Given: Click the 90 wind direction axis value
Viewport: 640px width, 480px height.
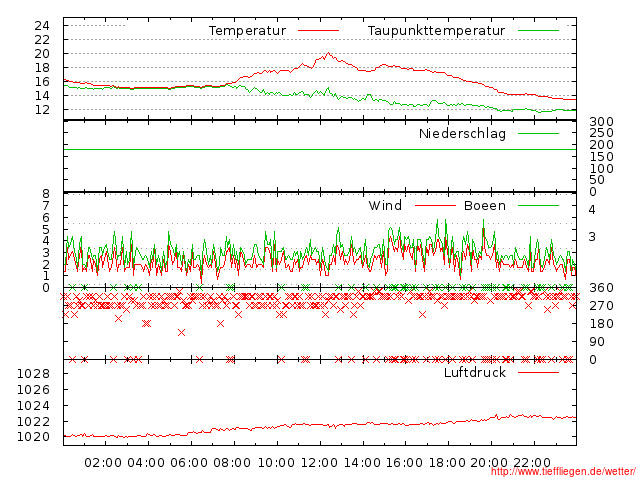Looking at the screenshot, I should tap(597, 342).
